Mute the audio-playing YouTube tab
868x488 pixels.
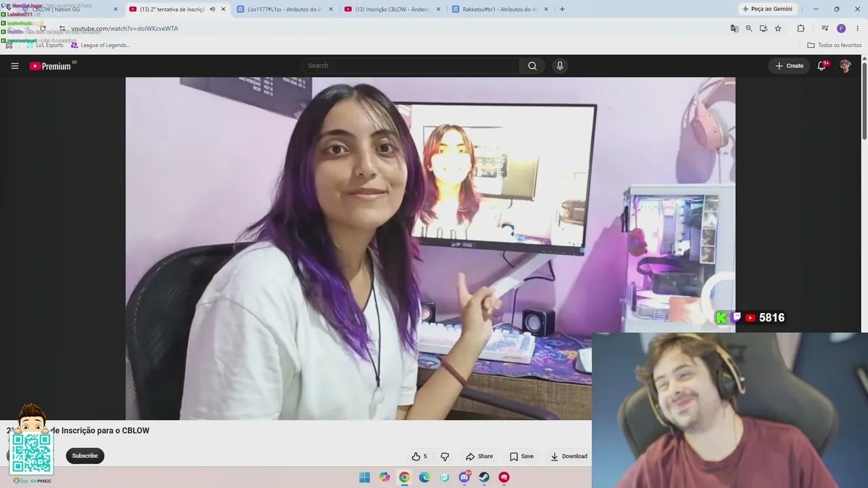(212, 9)
